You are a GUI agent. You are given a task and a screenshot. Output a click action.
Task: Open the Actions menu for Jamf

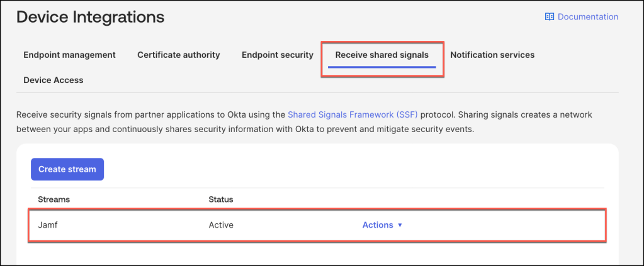378,224
